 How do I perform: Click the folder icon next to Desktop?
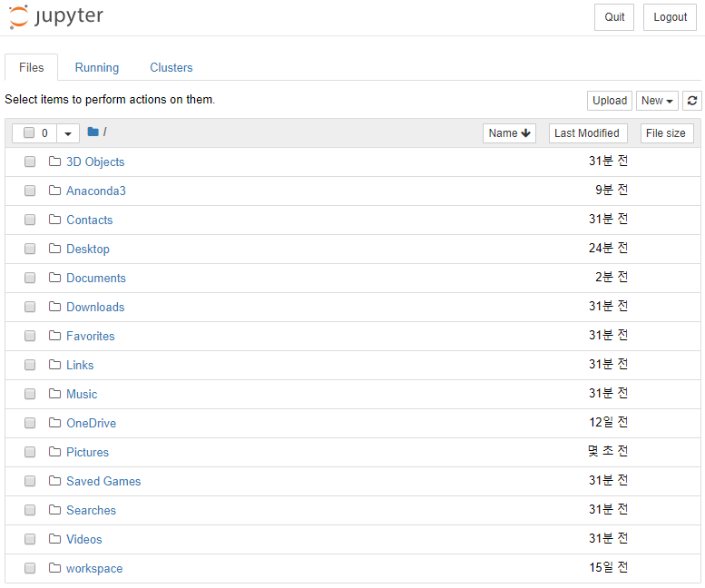[54, 249]
